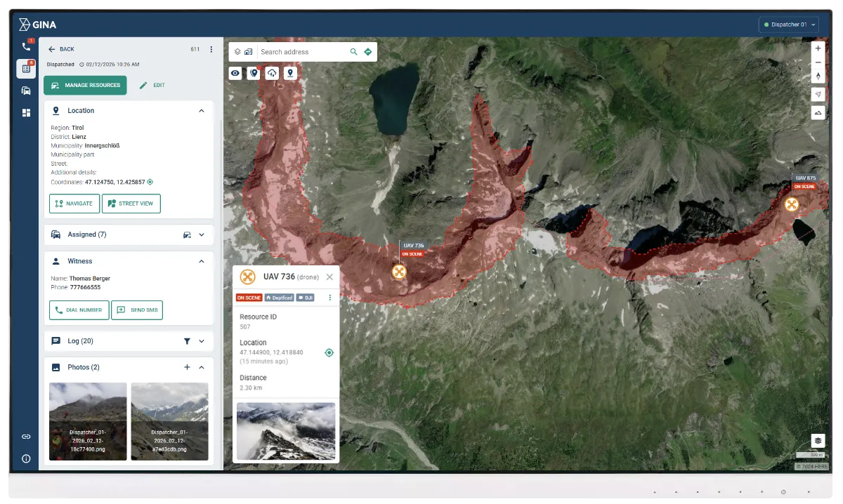Open the weather overlay tool
The height and width of the screenshot is (504, 843).
272,72
